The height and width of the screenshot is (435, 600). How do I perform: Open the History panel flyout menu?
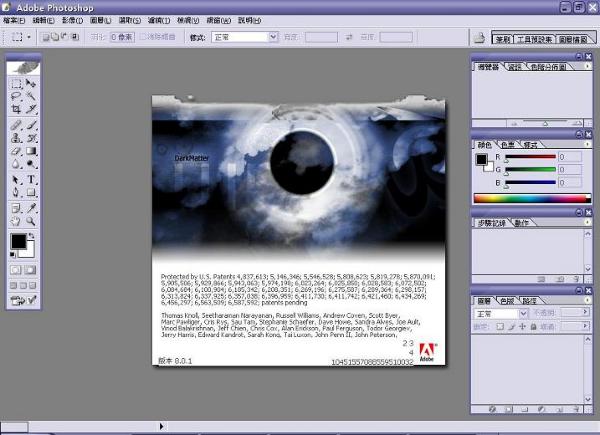pyautogui.click(x=587, y=222)
